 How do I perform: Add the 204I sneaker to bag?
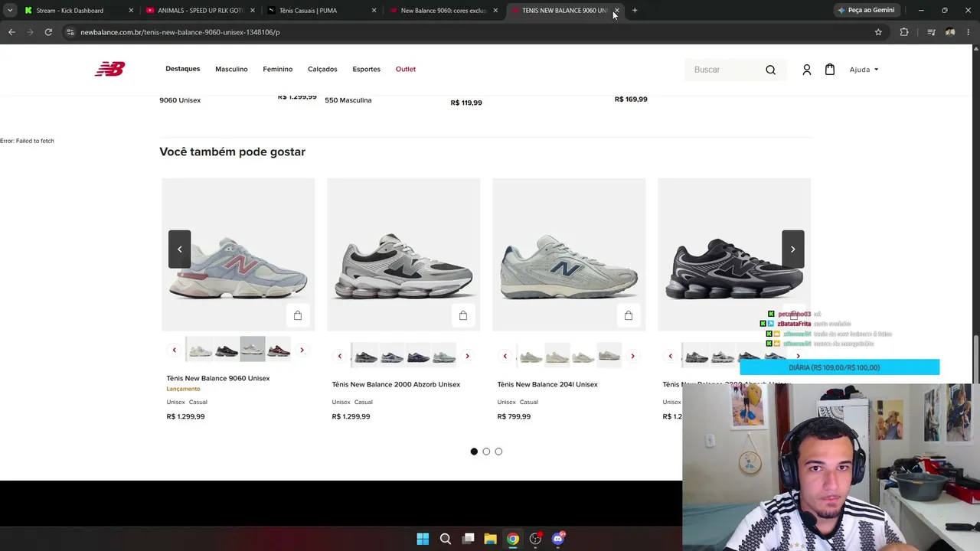(629, 315)
